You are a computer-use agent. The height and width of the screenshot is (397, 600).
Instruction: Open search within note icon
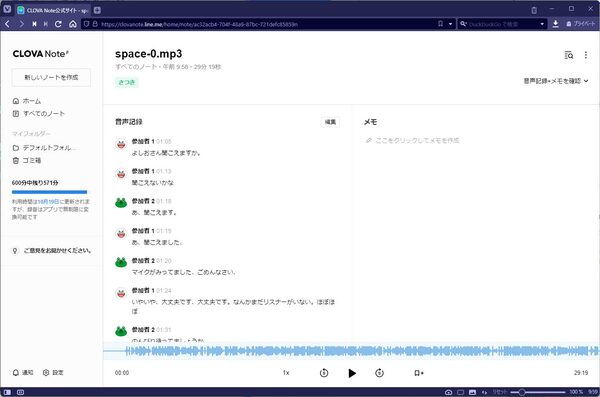(x=569, y=55)
